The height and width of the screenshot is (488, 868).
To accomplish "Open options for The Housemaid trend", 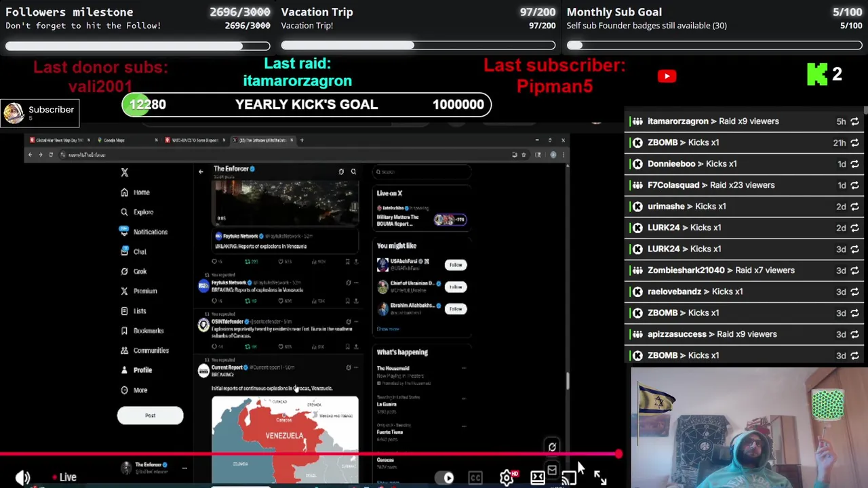I will (x=464, y=368).
